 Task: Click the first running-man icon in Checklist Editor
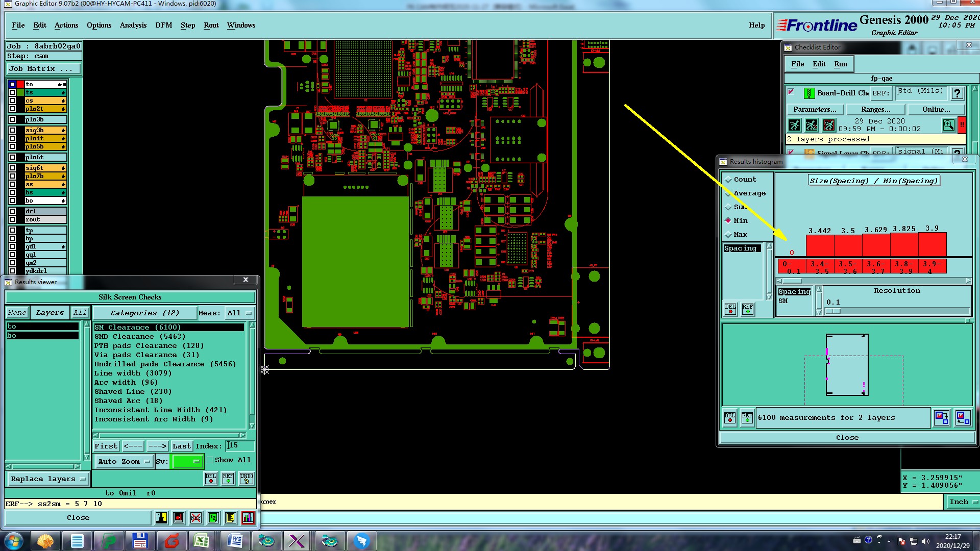(794, 125)
